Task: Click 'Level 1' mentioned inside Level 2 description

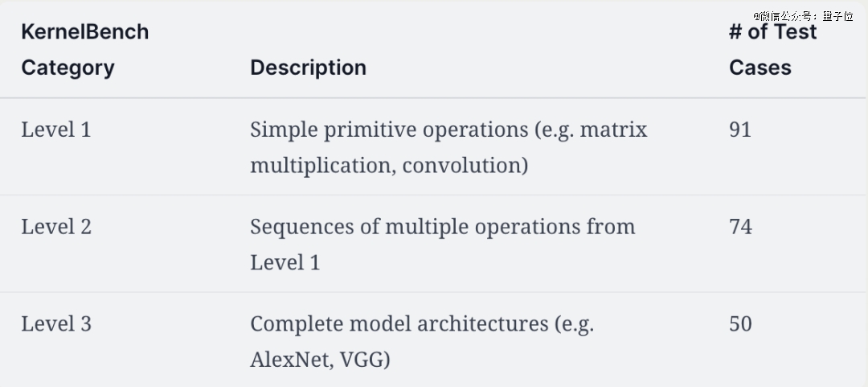Action: [285, 263]
